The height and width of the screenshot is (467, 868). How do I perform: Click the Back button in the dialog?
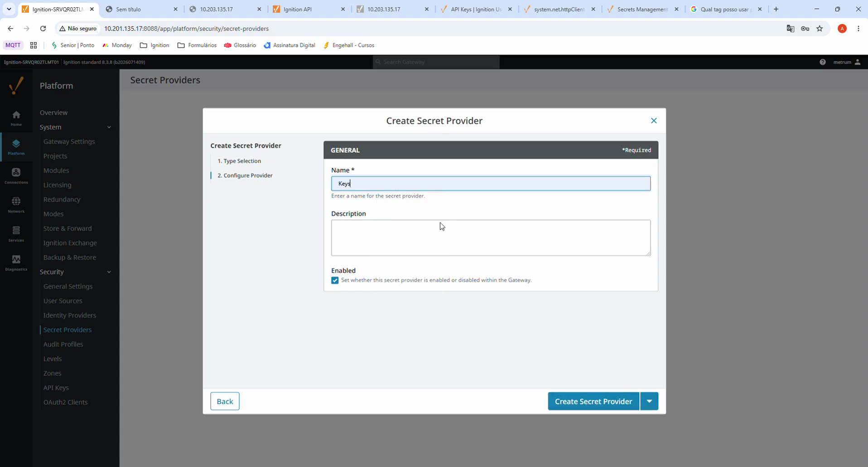pos(225,401)
